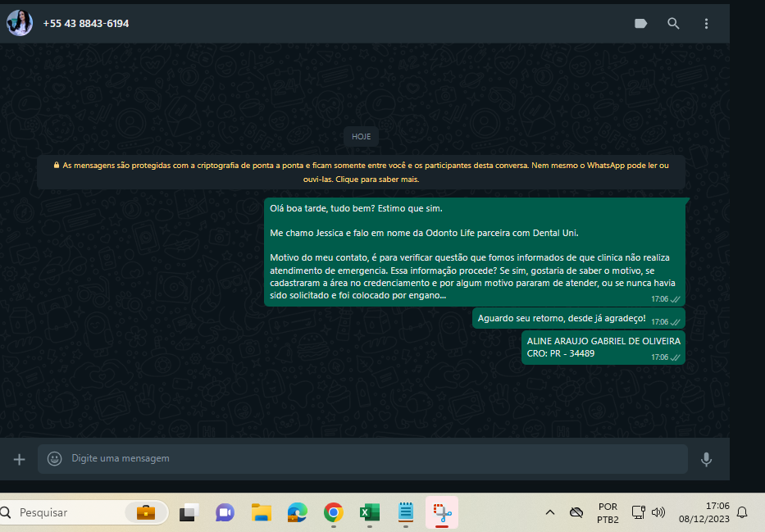Click the Windows Pesquisar search box
The width and height of the screenshot is (765, 532).
82,512
